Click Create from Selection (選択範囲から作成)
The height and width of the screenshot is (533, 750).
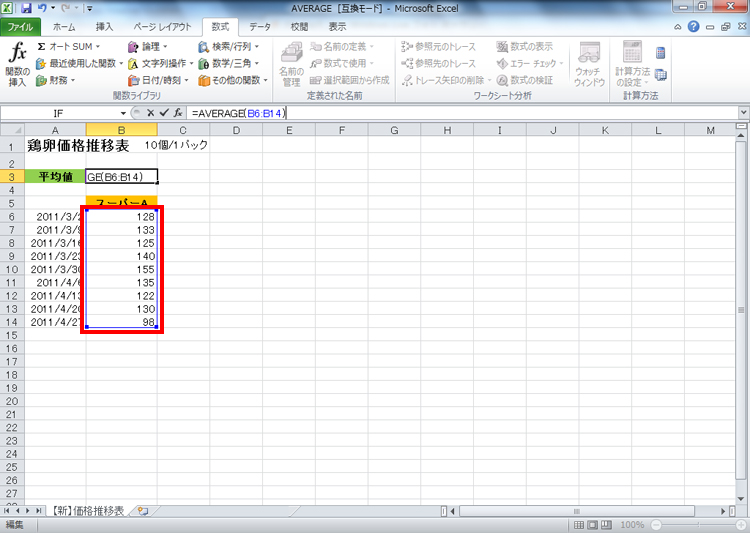pyautogui.click(x=350, y=80)
